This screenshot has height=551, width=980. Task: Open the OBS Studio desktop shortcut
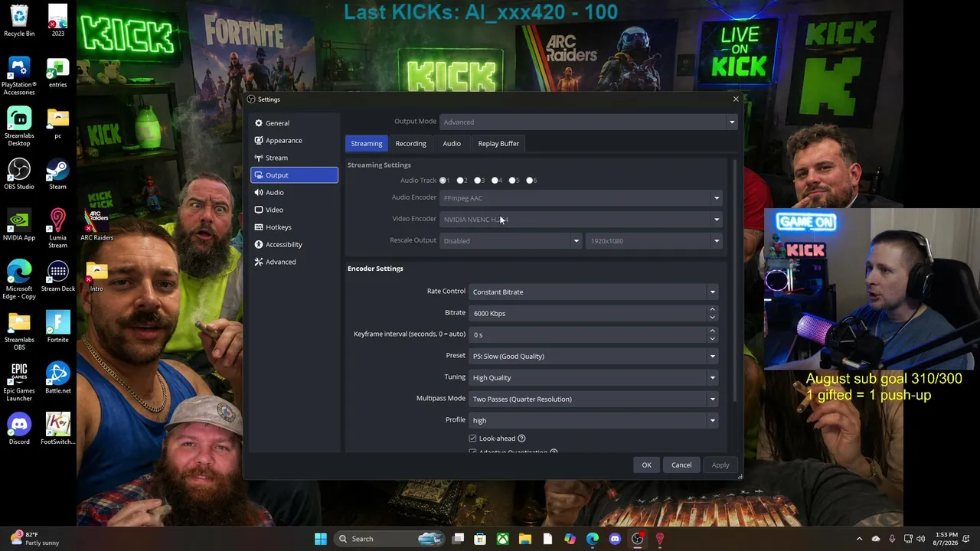click(19, 174)
